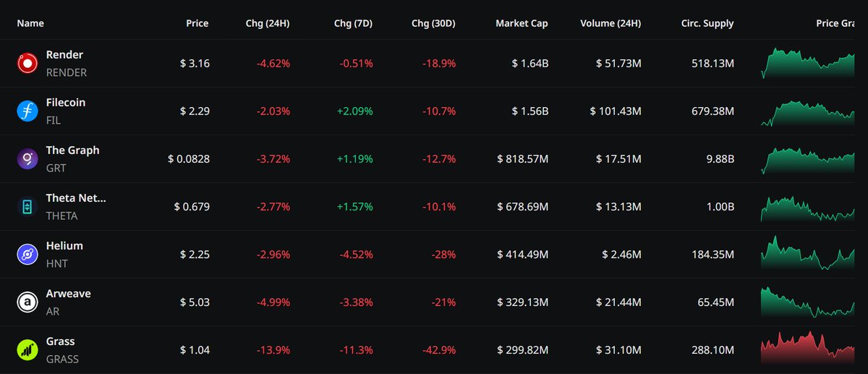Click the 65.45M circulating supply
This screenshot has height=374, width=868.
717,302
